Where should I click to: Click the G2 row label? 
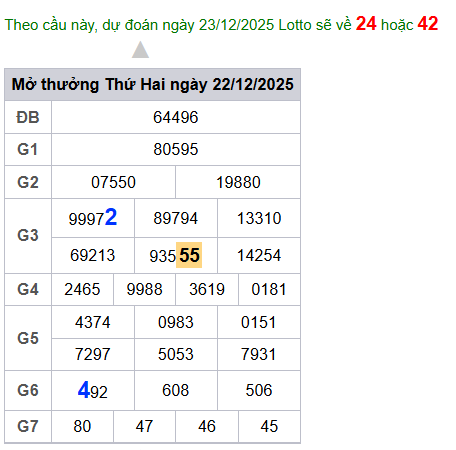(28, 182)
